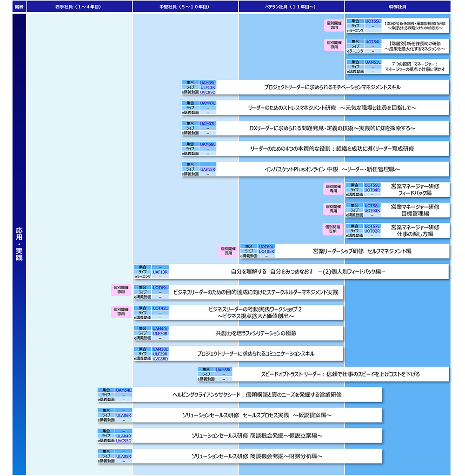Click 個別開催専用 badge beside UOT69L

(x=121, y=290)
